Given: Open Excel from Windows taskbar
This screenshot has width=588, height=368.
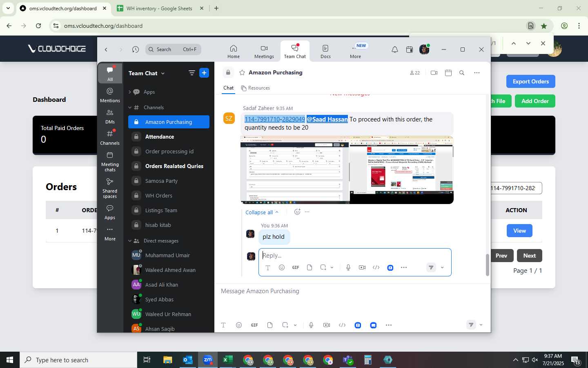Looking at the screenshot, I should tap(227, 360).
